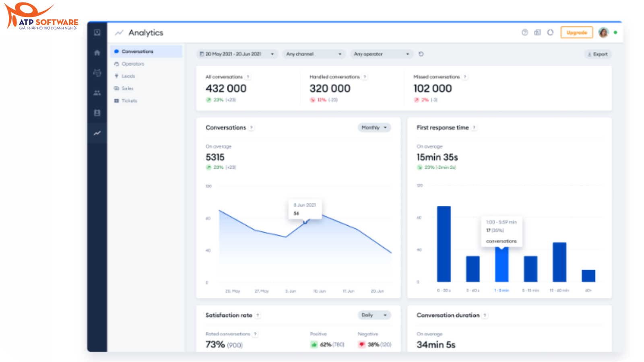Click the 5 - 15 min bar in chart
Screen dimensions: 644x362
click(x=530, y=269)
